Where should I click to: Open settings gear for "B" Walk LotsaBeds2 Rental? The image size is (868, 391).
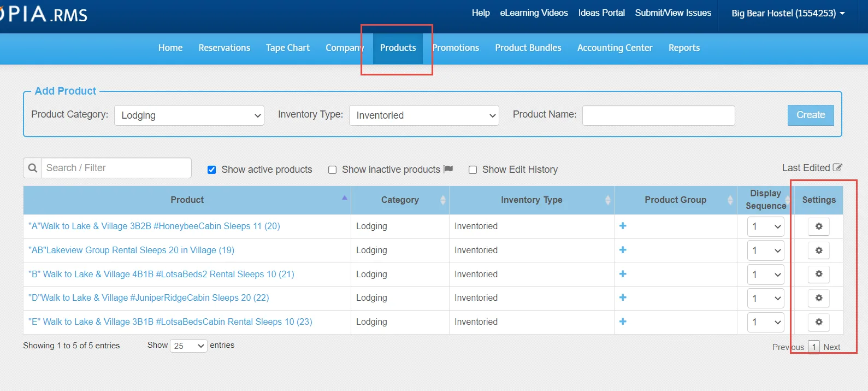(818, 274)
